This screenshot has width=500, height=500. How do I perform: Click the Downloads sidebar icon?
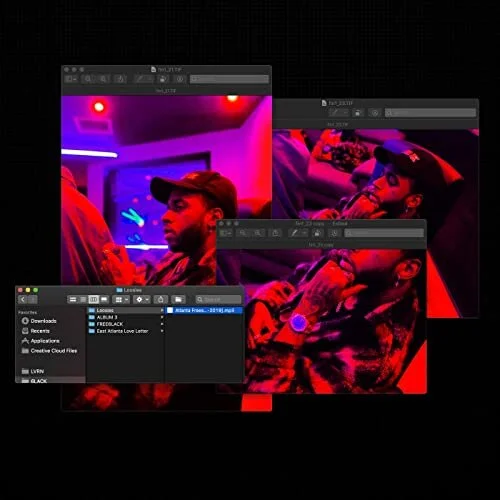25,321
